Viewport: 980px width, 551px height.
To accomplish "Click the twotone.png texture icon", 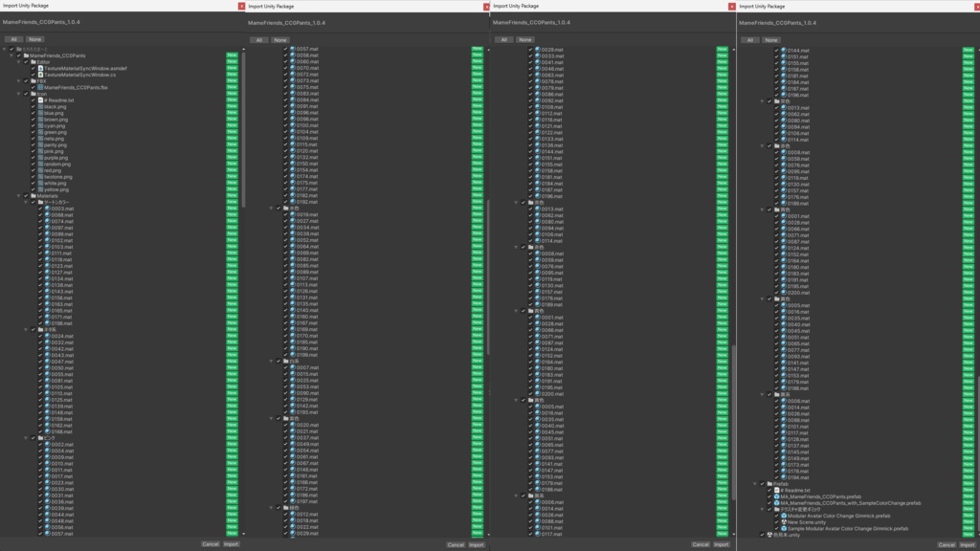I will pyautogui.click(x=40, y=177).
